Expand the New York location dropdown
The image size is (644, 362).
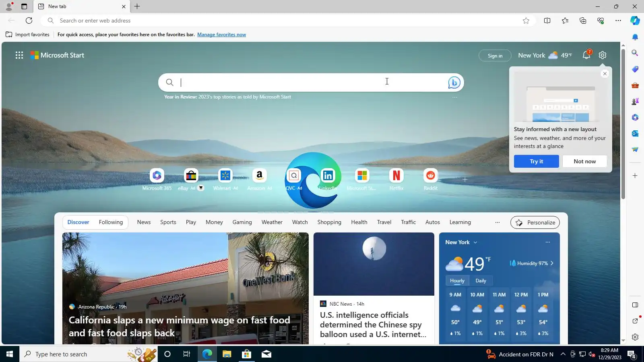[x=475, y=243]
